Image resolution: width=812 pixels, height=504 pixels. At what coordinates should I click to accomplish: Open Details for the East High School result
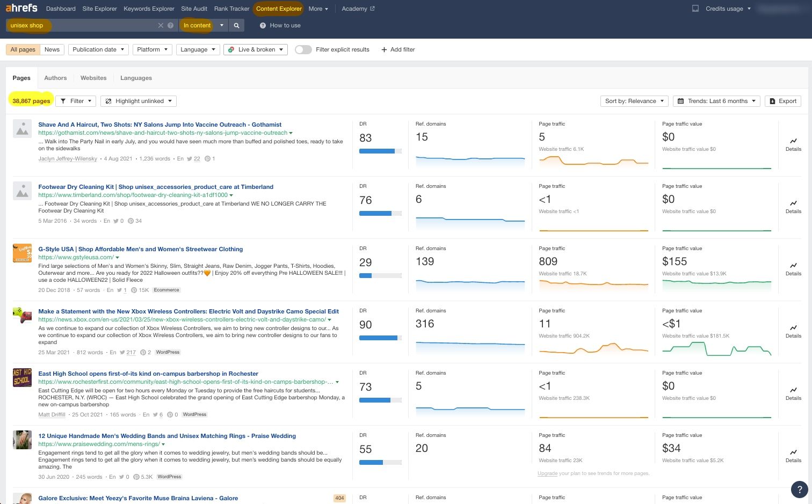click(793, 393)
